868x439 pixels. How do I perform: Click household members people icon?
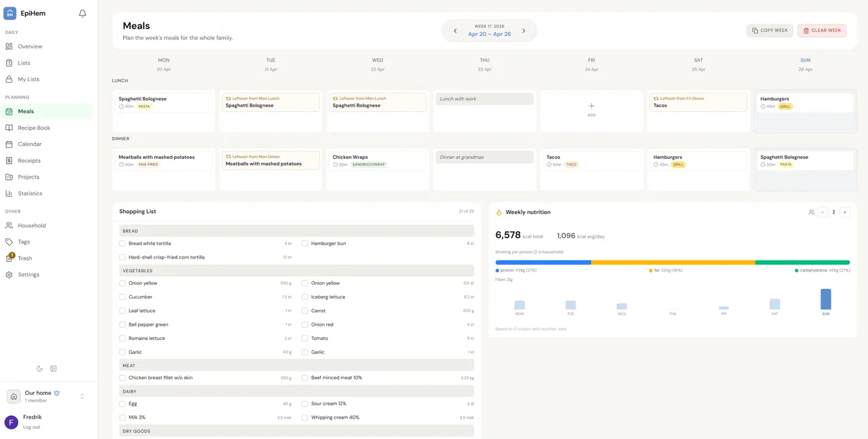[x=811, y=212]
